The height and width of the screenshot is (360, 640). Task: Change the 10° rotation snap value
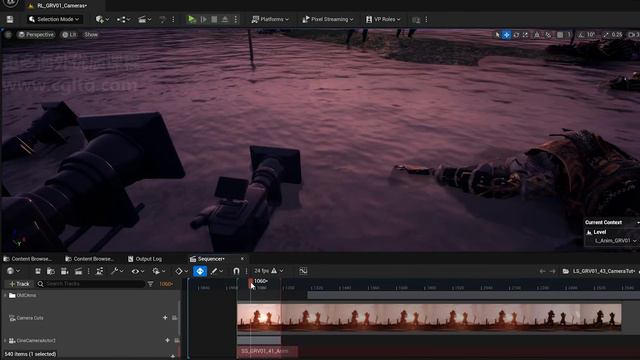(x=591, y=35)
